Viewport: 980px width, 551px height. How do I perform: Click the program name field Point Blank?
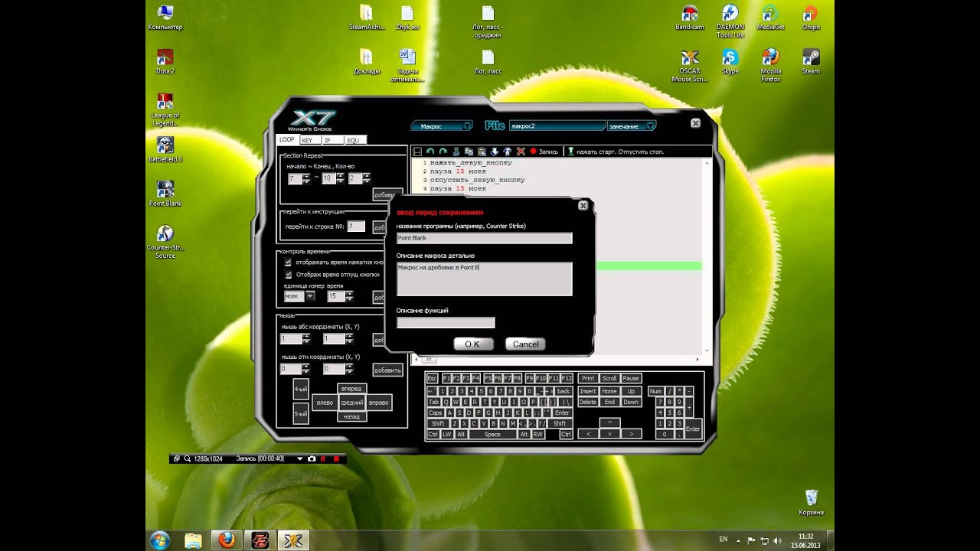484,238
